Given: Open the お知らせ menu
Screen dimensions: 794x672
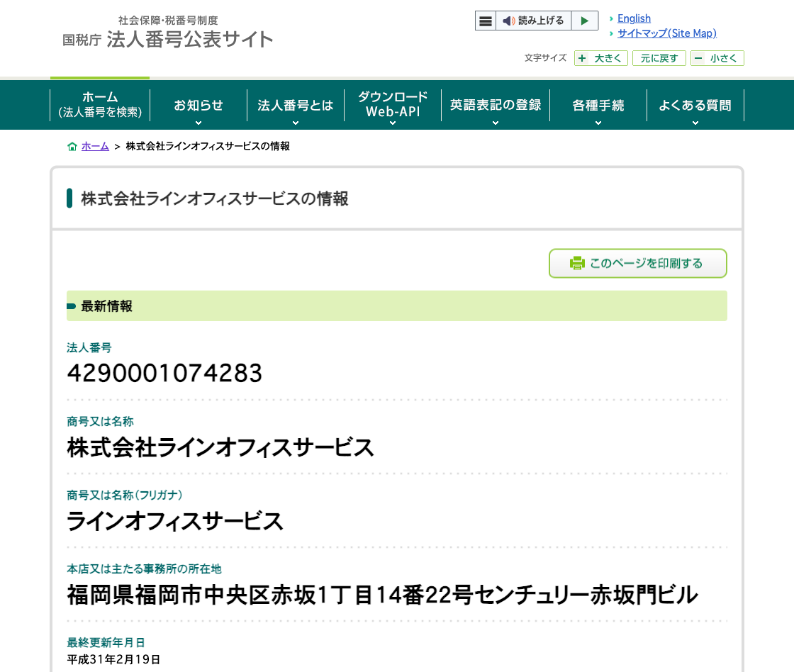Looking at the screenshot, I should click(198, 105).
